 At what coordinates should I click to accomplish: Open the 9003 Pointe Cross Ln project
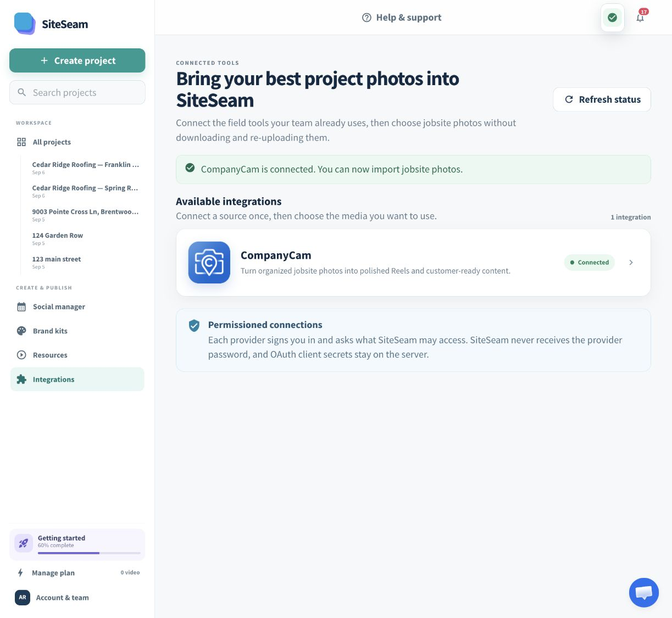85,215
